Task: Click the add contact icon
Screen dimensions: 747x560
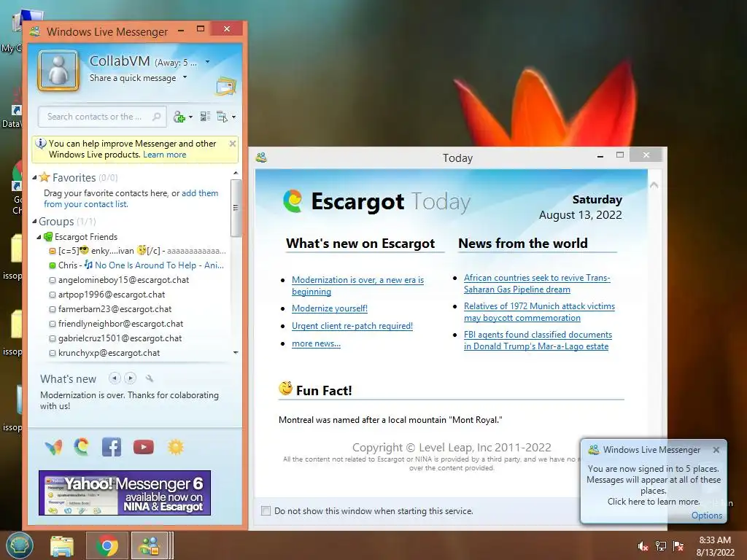Action: click(x=179, y=117)
